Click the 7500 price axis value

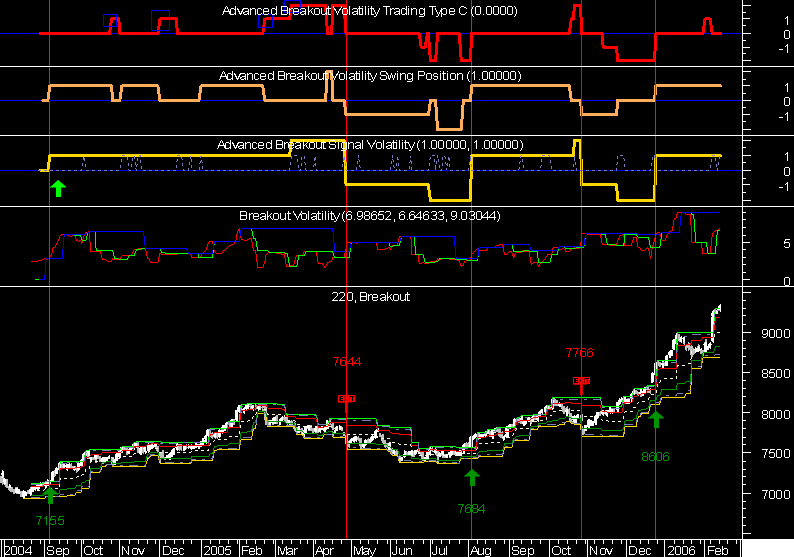coord(775,454)
